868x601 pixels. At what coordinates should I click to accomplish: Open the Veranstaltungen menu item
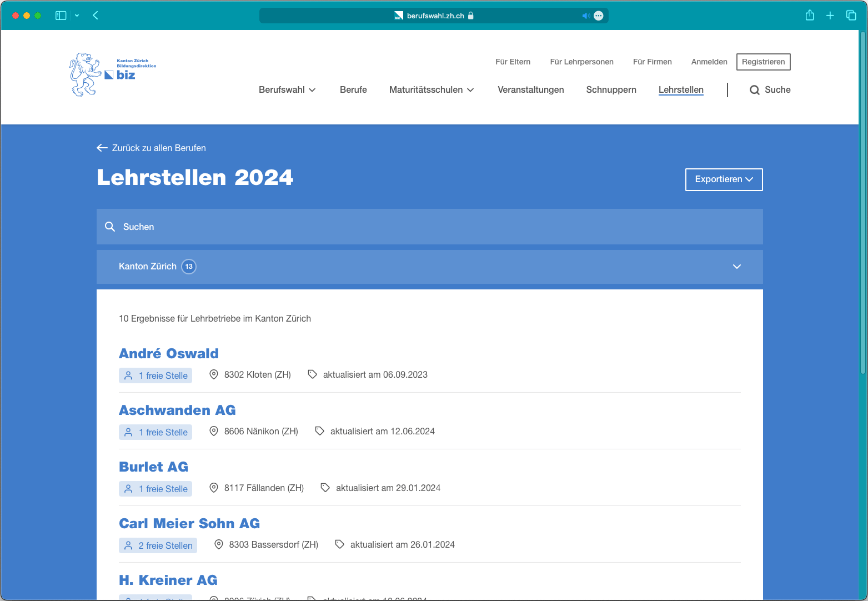click(x=530, y=90)
